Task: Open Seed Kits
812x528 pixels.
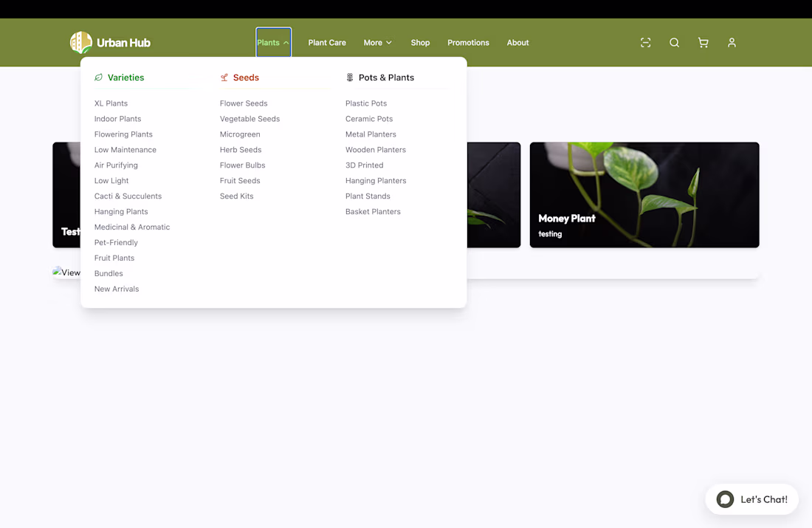Action: [237, 196]
